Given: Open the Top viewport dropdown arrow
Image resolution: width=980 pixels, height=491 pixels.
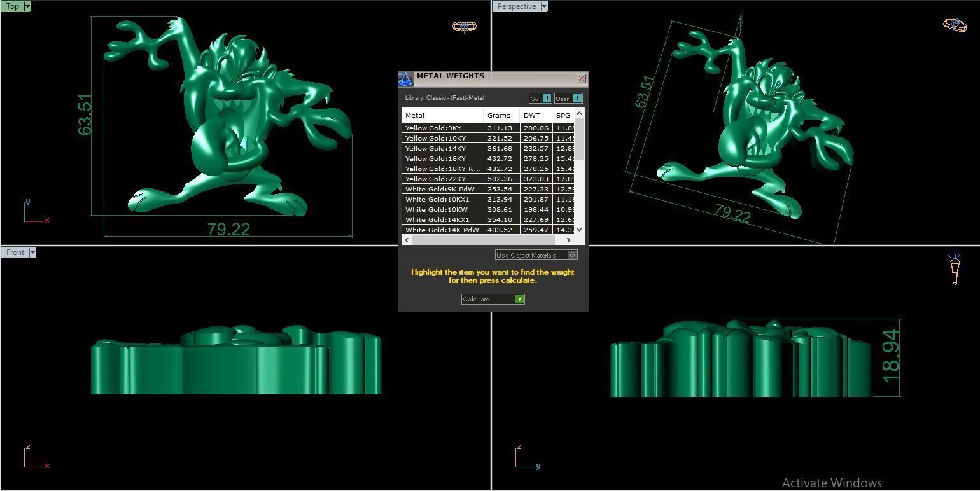Looking at the screenshot, I should (x=27, y=6).
